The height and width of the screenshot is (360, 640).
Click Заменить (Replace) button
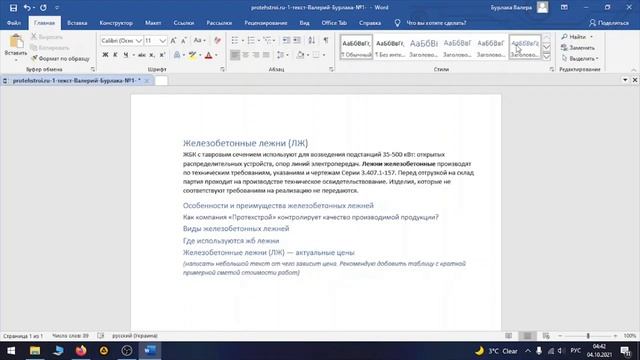click(578, 48)
